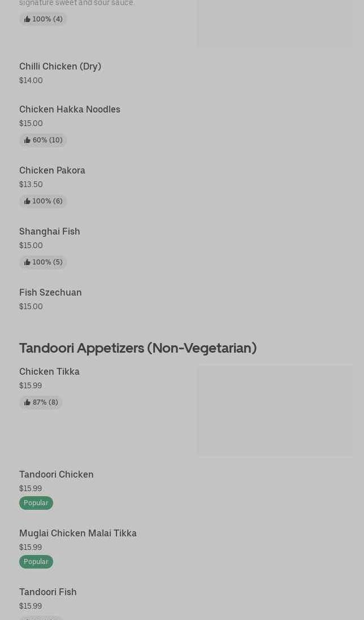Viewport: 364px width, 620px height.
Task: Open the Fish Szechuan item
Action: (x=50, y=292)
